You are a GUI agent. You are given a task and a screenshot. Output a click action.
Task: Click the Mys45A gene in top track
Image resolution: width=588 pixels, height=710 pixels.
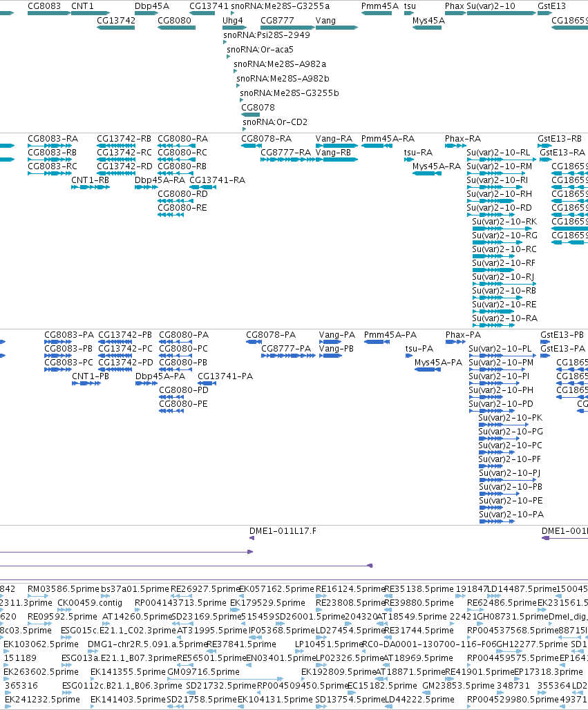pyautogui.click(x=427, y=28)
